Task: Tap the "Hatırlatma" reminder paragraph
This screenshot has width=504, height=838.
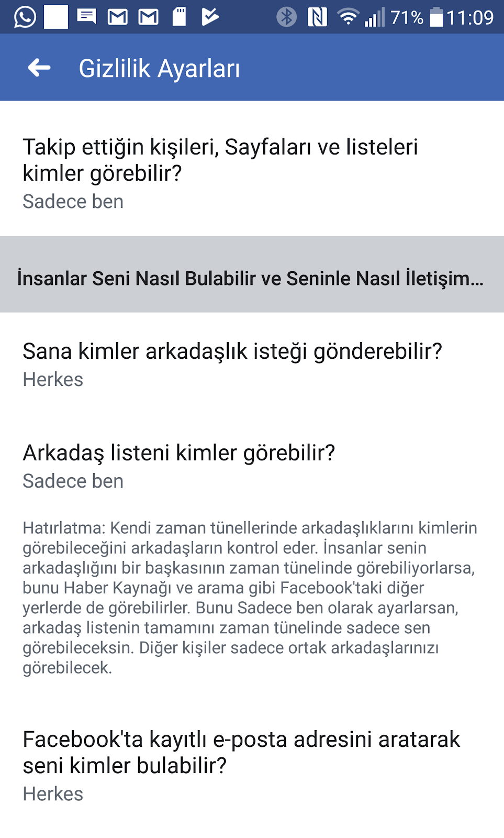Action: point(250,598)
